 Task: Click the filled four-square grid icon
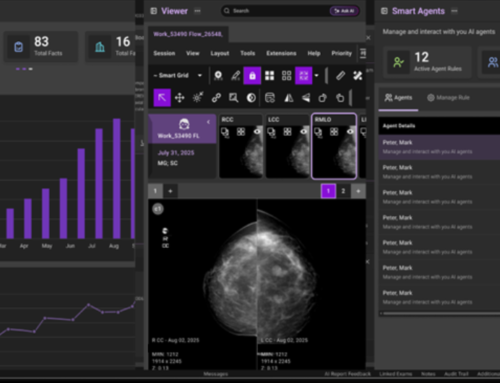[x=269, y=76]
